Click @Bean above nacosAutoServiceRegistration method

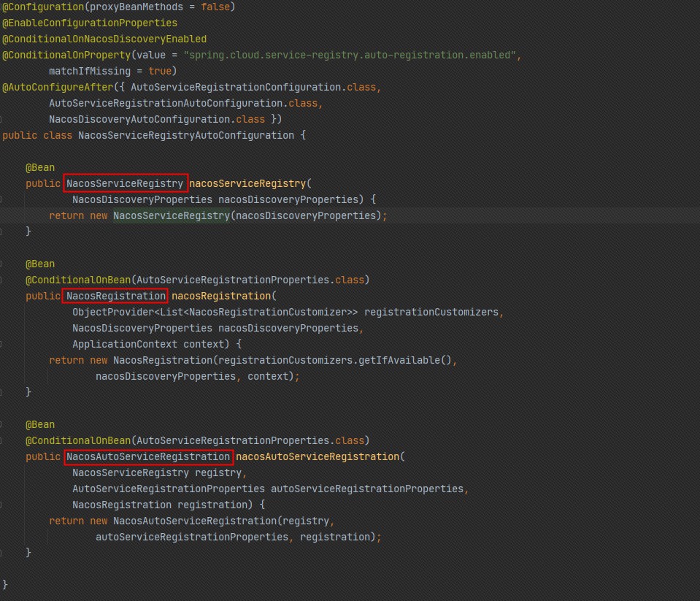(x=40, y=424)
